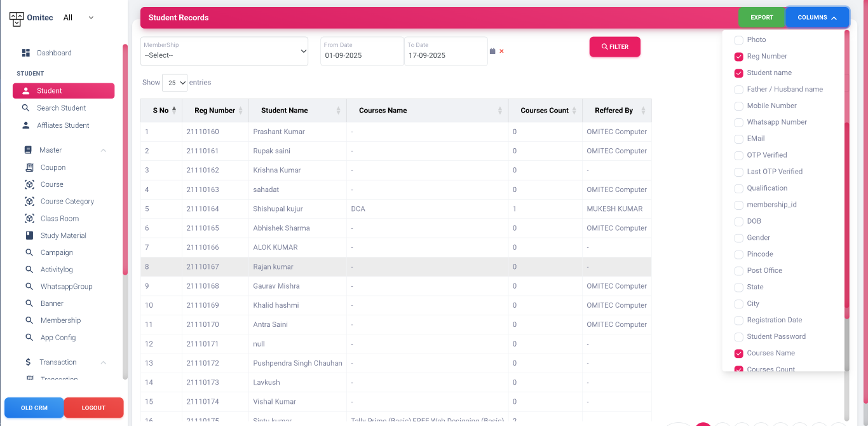Open the MemberShip select dropdown

click(x=224, y=52)
